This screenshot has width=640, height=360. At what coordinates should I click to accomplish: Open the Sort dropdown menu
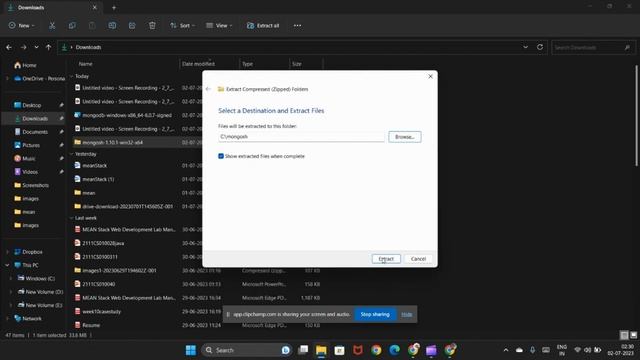click(x=182, y=25)
